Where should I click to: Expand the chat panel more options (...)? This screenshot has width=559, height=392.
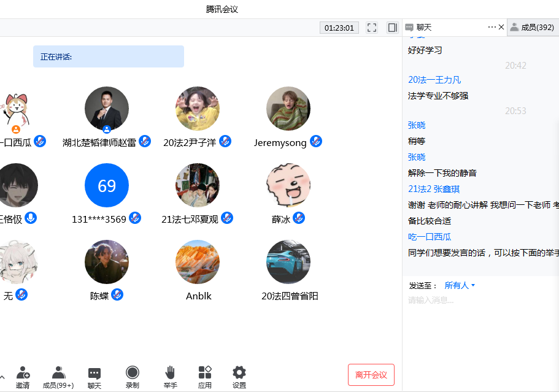coord(492,27)
